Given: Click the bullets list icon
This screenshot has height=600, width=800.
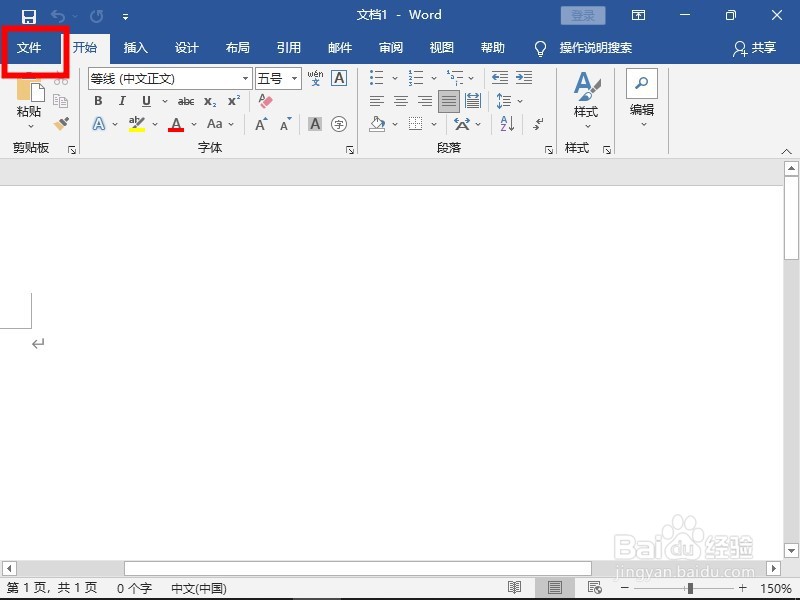Looking at the screenshot, I should coord(377,78).
